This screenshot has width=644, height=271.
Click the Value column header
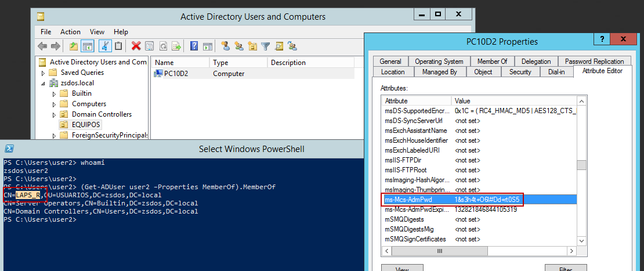tap(514, 101)
